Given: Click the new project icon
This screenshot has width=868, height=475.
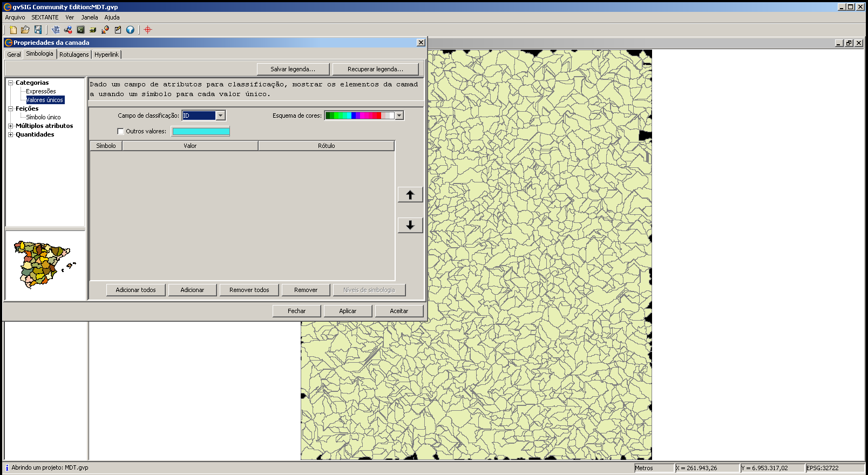Looking at the screenshot, I should coord(13,30).
